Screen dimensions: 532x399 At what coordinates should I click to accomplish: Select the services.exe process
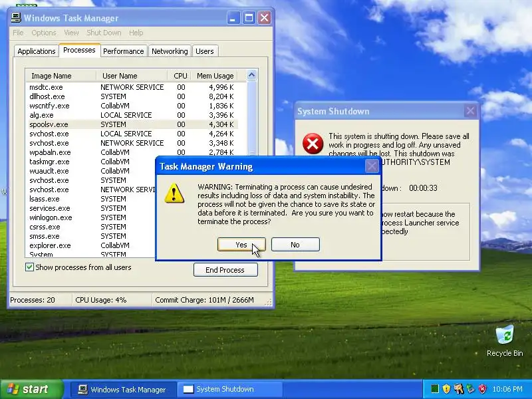(x=91, y=208)
